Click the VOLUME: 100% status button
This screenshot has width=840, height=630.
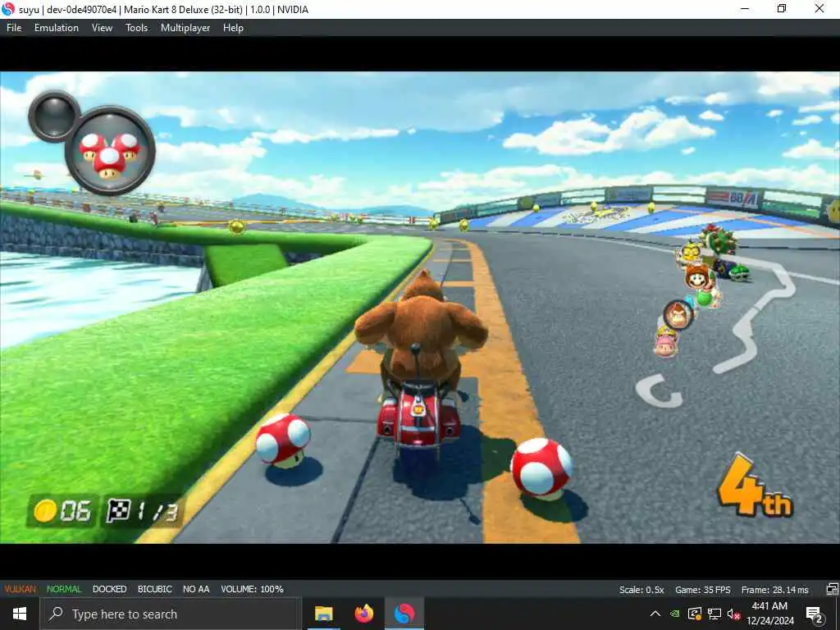pos(252,589)
